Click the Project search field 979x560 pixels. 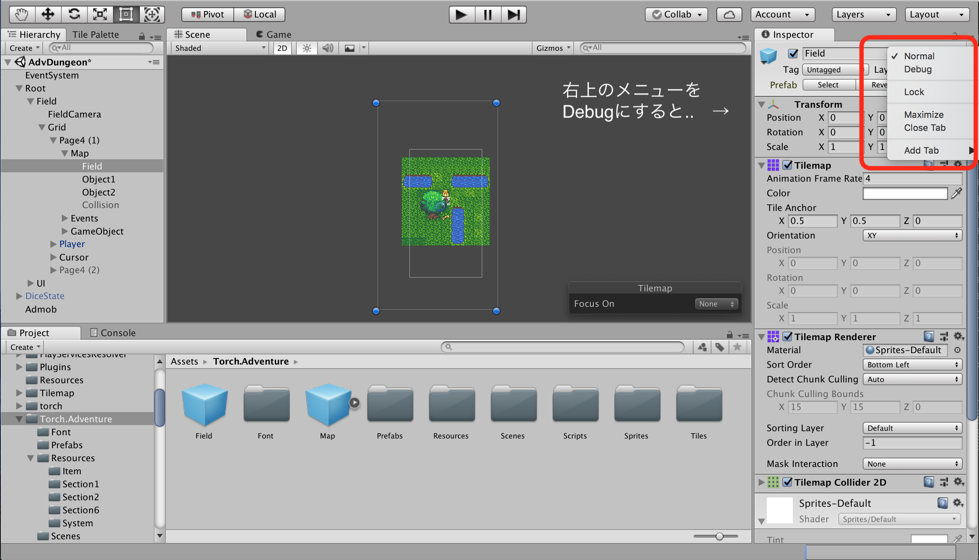(x=563, y=347)
